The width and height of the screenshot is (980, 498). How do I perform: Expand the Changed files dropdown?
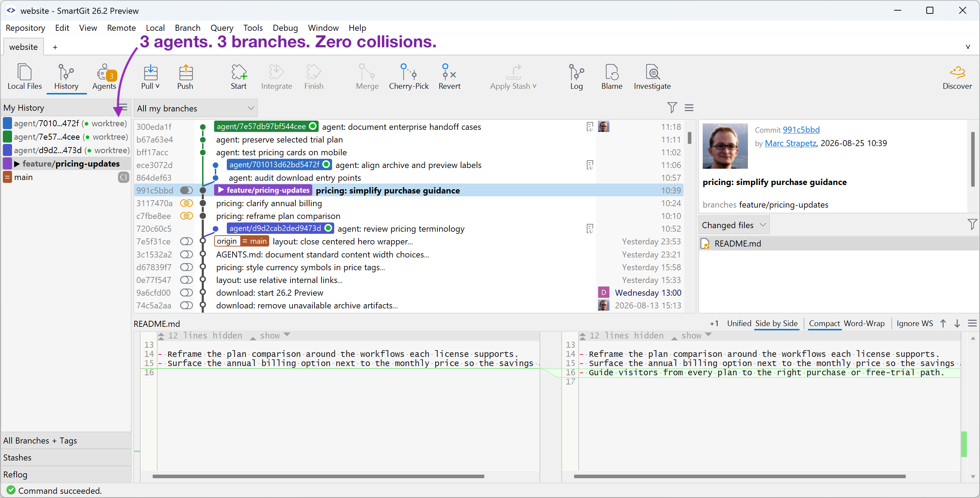pos(734,225)
